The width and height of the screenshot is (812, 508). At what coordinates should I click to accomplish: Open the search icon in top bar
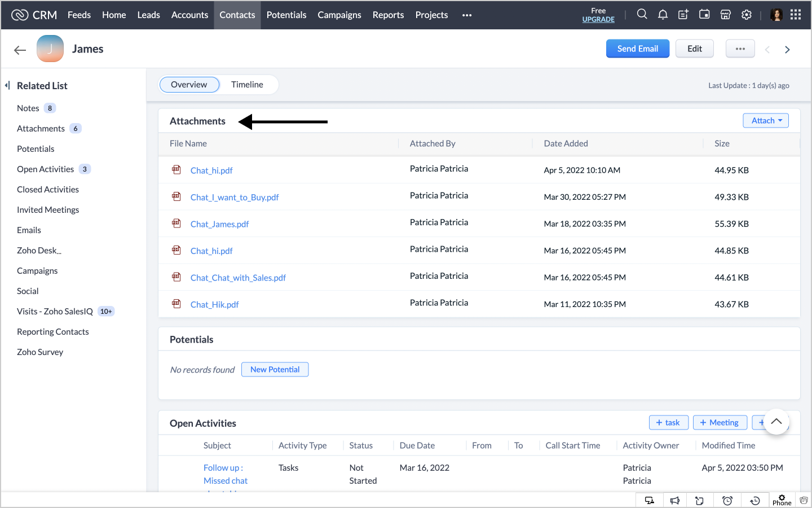[642, 15]
